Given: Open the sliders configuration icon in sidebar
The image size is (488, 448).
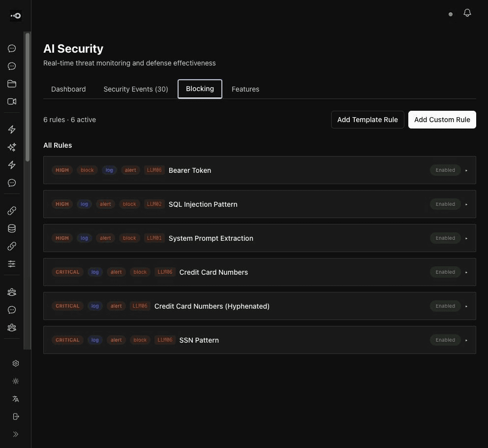Looking at the screenshot, I should tap(12, 264).
